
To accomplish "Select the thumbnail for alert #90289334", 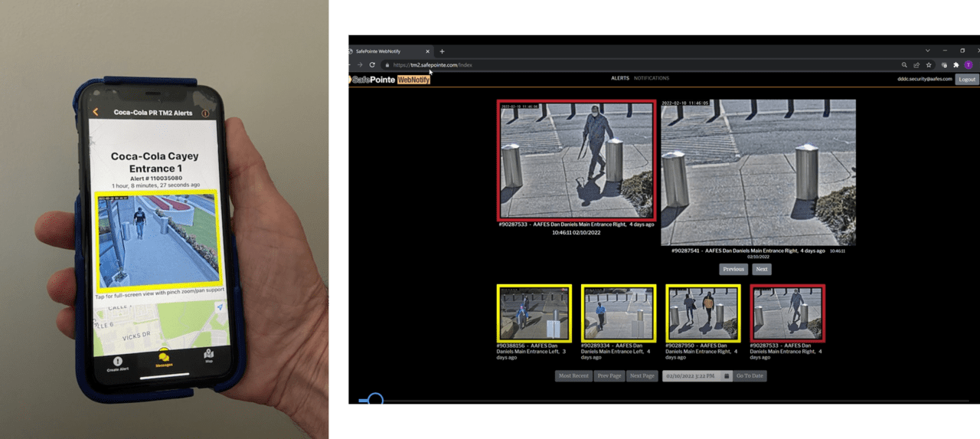I will click(619, 313).
